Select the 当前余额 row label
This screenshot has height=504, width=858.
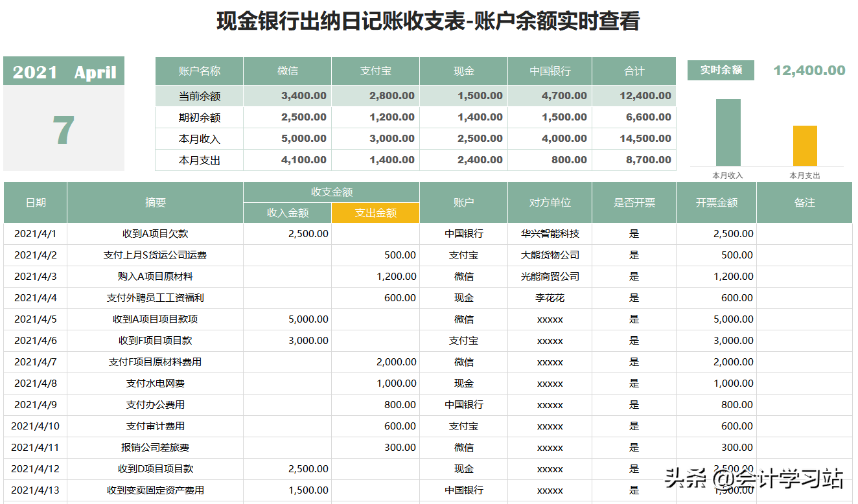[199, 96]
